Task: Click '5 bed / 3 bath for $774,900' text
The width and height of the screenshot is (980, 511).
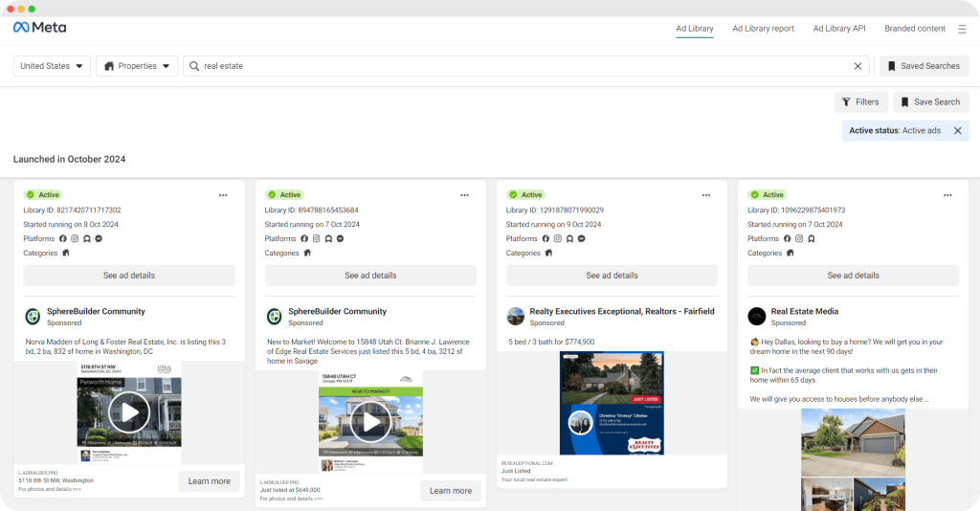Action: click(551, 342)
